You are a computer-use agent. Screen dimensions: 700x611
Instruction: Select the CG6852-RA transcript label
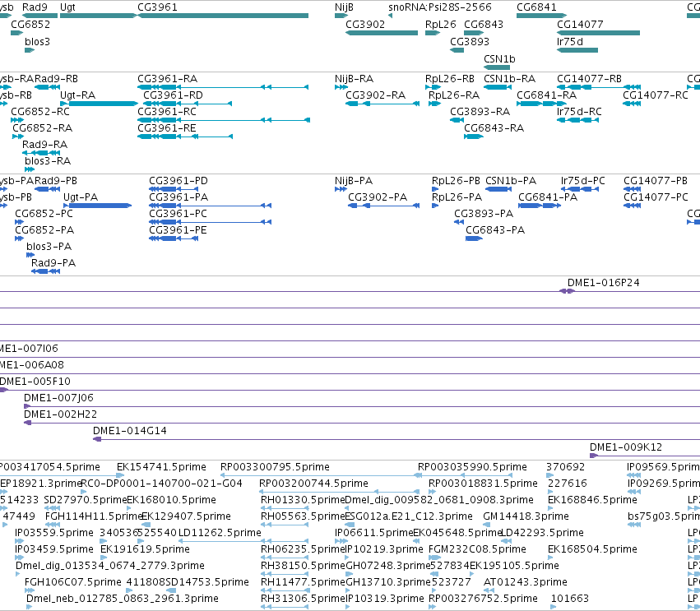click(x=43, y=128)
